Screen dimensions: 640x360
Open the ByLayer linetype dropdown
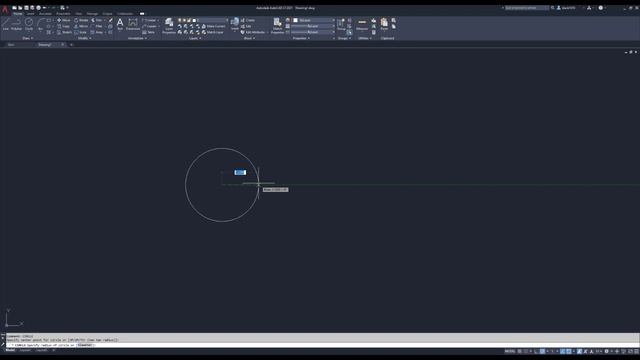313,32
